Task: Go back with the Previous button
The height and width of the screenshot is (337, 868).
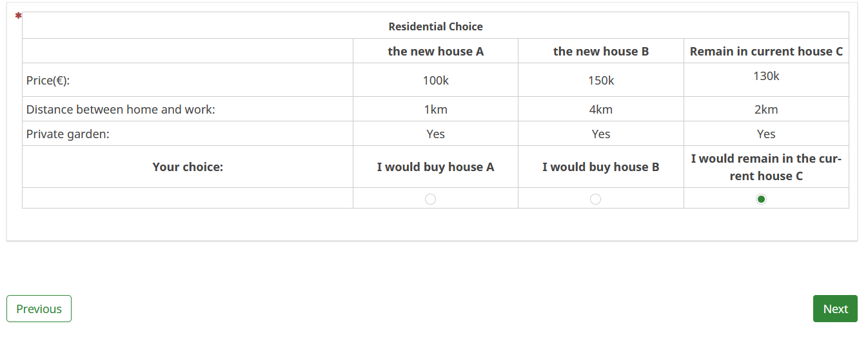Action: [39, 309]
